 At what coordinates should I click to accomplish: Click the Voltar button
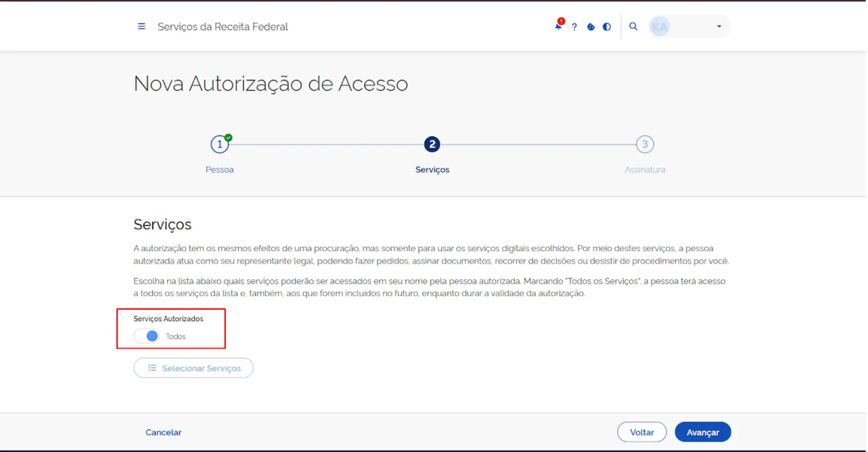(642, 432)
